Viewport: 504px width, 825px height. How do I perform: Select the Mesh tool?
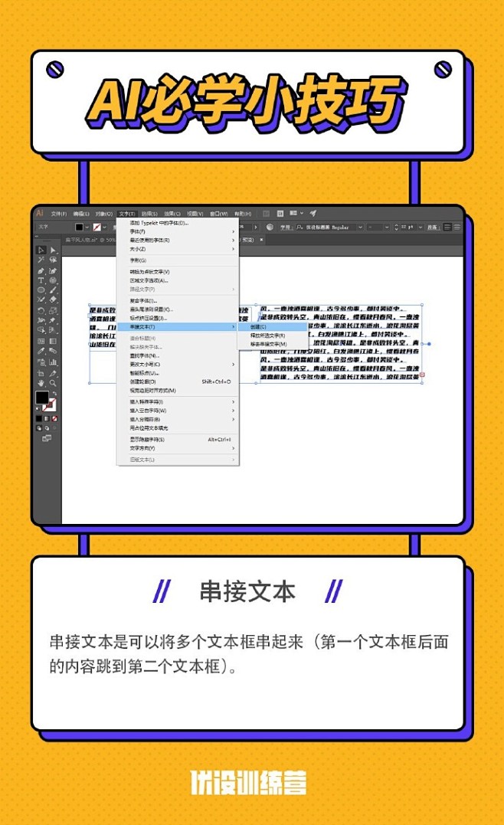(x=41, y=342)
